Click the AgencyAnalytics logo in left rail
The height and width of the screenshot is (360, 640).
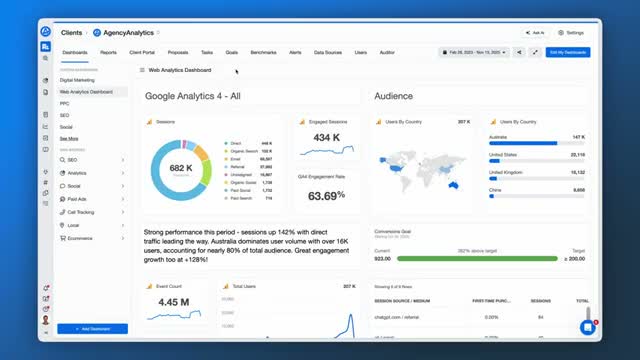click(x=46, y=31)
